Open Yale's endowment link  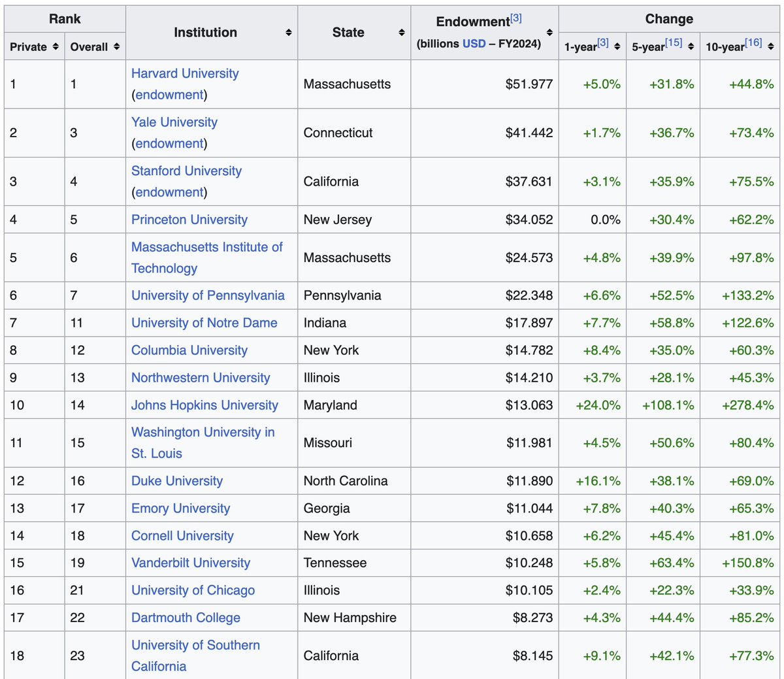pyautogui.click(x=169, y=143)
